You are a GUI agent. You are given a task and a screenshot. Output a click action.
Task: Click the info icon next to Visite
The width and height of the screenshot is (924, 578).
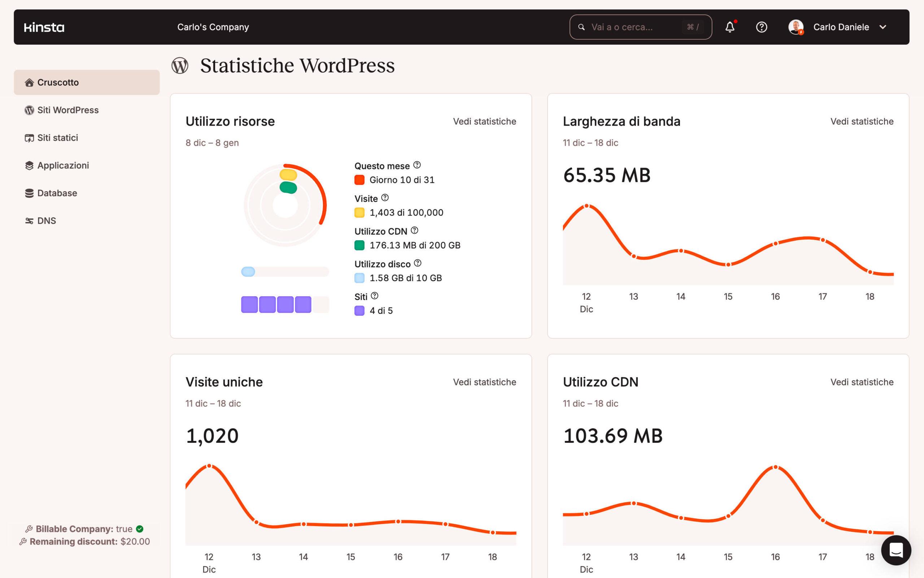point(385,198)
